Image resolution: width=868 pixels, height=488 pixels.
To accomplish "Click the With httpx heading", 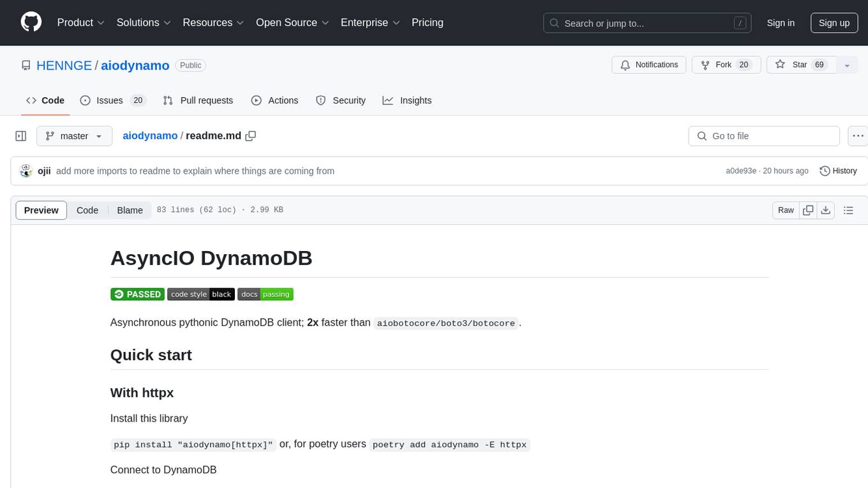I will click(142, 392).
